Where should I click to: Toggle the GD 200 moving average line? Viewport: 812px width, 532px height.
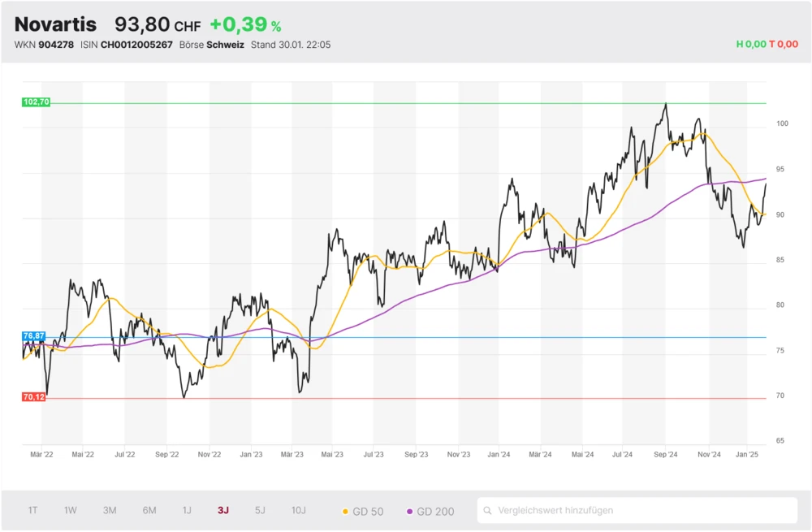[430, 512]
